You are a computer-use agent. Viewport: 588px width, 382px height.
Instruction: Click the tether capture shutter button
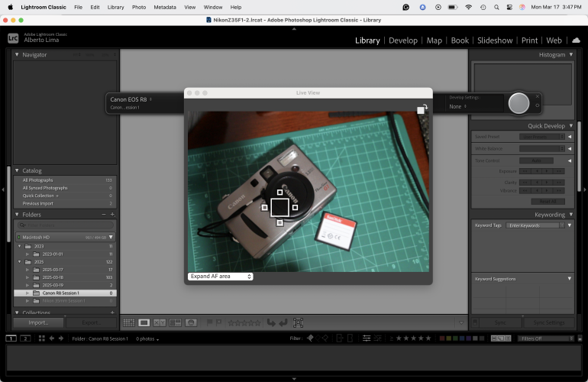(519, 103)
